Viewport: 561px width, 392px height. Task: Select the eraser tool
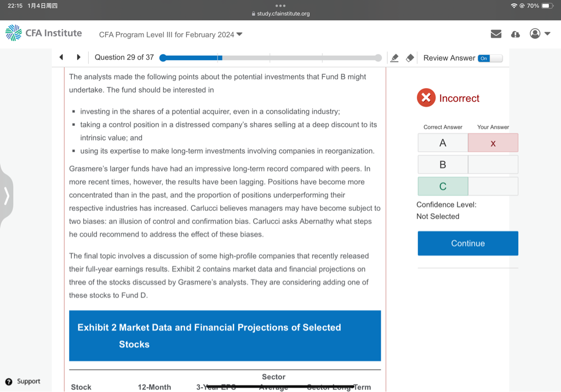pos(409,58)
